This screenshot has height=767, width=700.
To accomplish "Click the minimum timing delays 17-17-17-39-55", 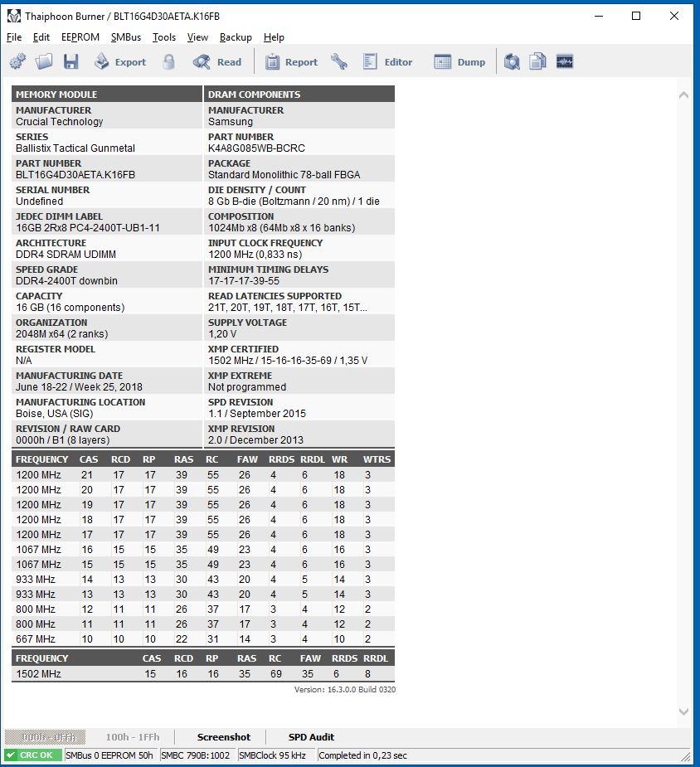I will (244, 281).
